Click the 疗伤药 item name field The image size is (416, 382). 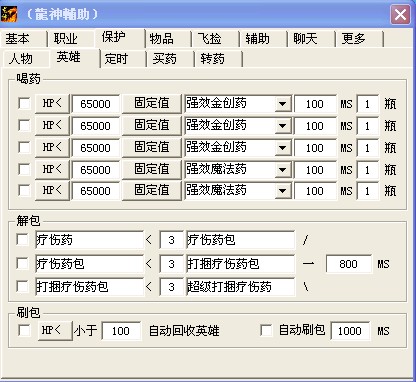[x=89, y=240]
